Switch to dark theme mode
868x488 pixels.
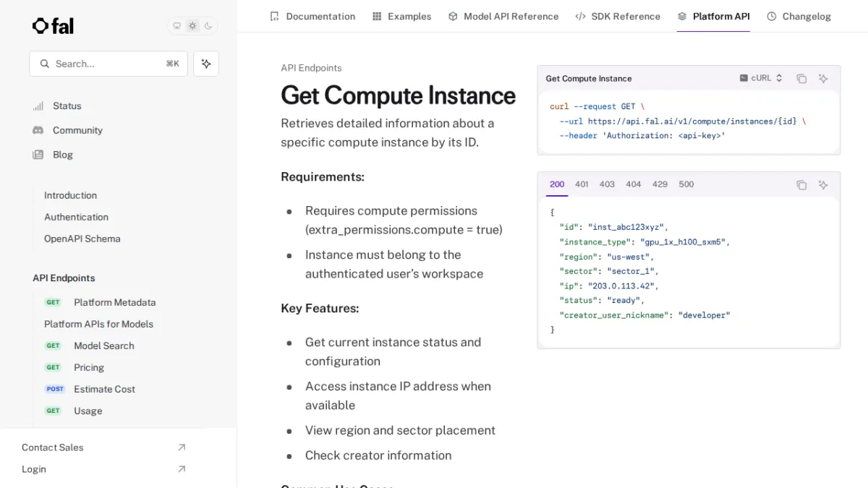(x=208, y=26)
